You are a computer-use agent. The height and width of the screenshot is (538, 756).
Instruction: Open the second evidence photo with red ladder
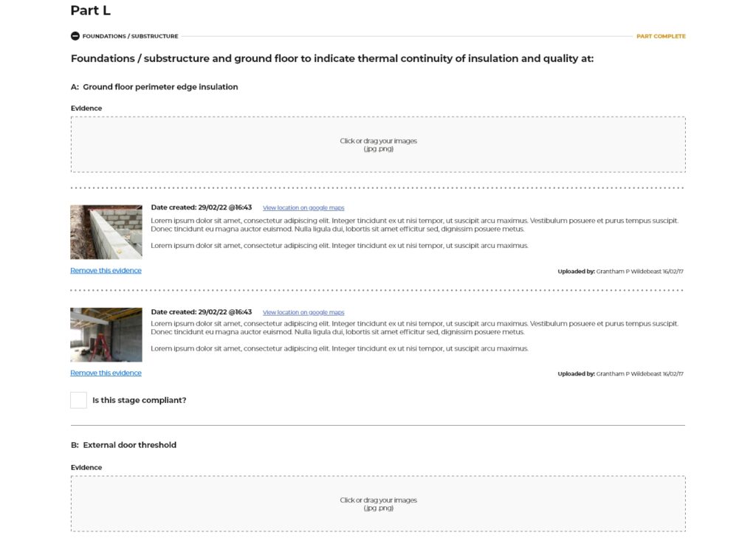click(106, 335)
